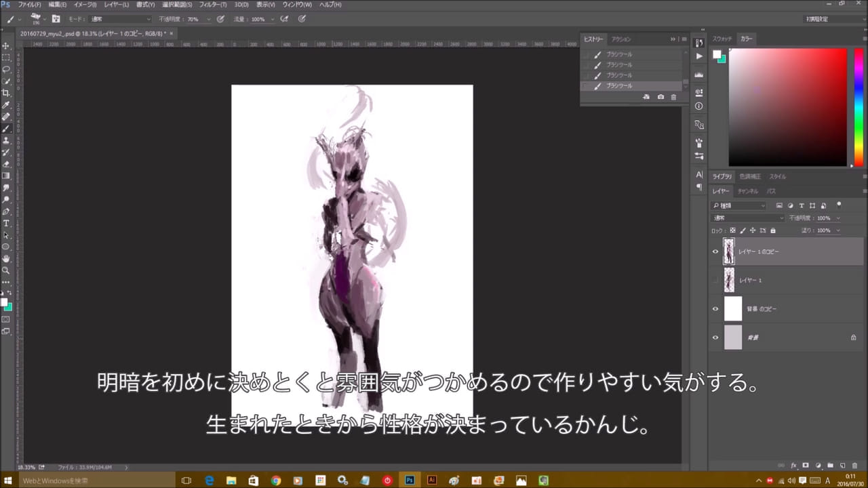Screen dimensions: 868x488
Task: Select the Lasso tool
Action: (6, 69)
